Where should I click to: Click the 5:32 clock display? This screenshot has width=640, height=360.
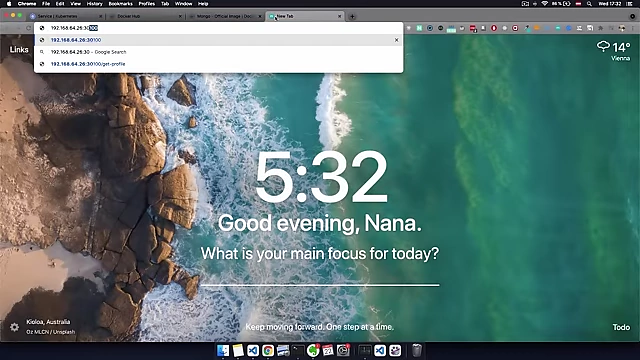pos(321,176)
